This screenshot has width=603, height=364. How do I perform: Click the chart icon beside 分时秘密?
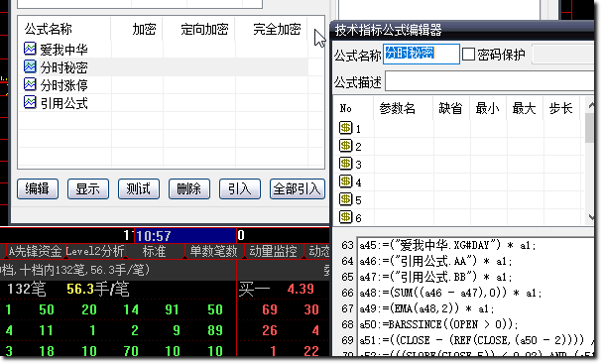point(30,66)
